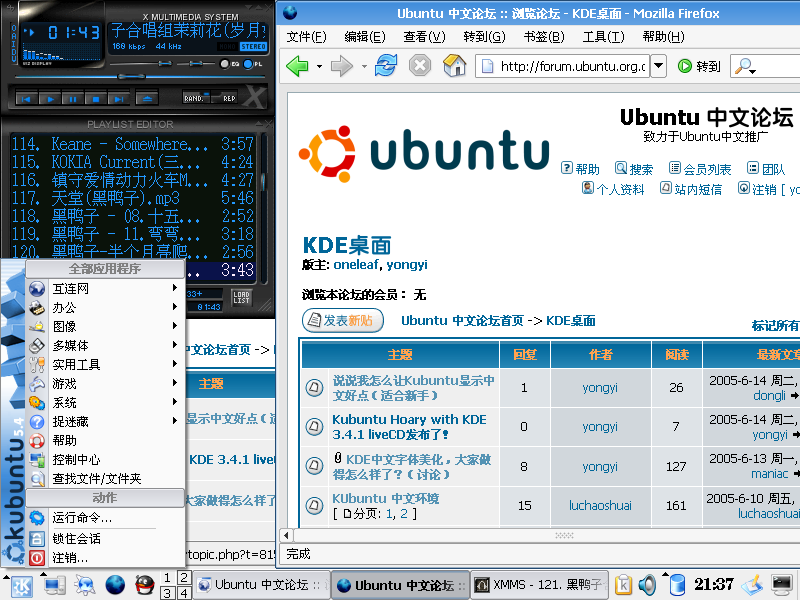Skip to next track in XMMS
This screenshot has width=800, height=600.
118,99
